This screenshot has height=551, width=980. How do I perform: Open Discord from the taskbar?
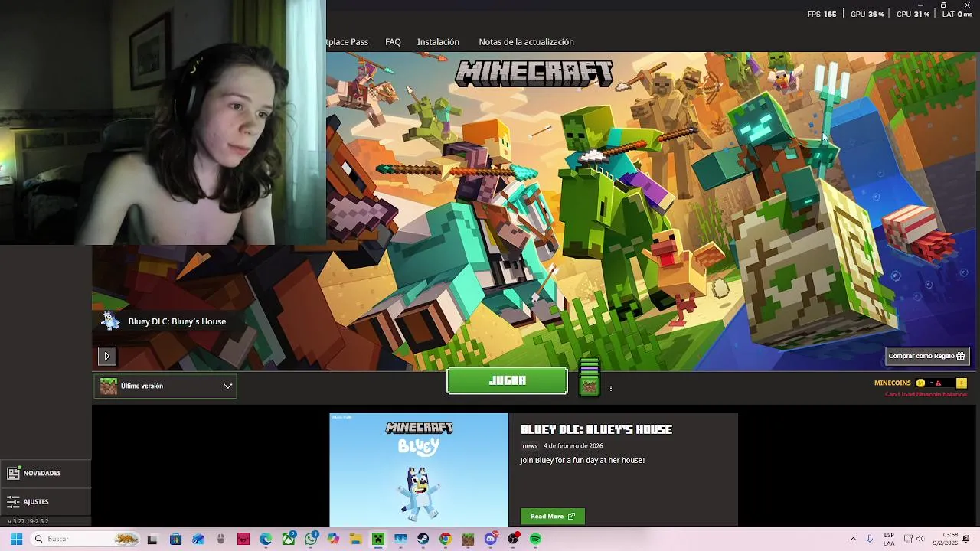click(491, 539)
